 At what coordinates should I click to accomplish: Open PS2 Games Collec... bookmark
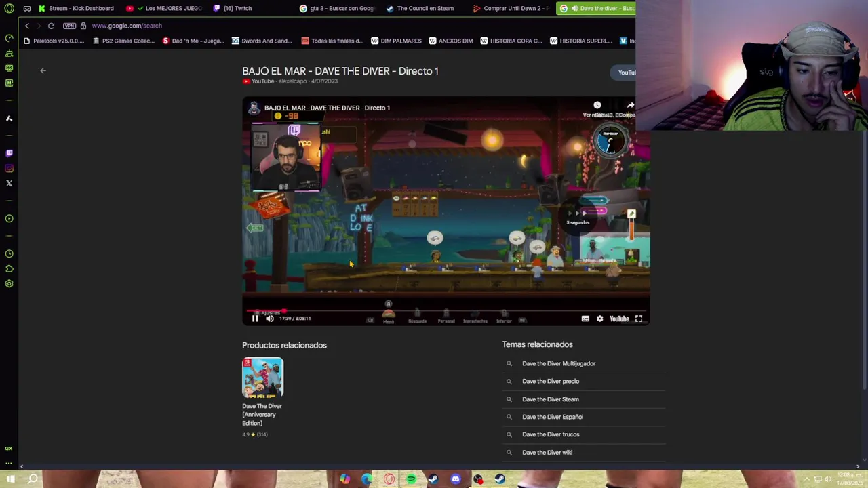point(123,41)
